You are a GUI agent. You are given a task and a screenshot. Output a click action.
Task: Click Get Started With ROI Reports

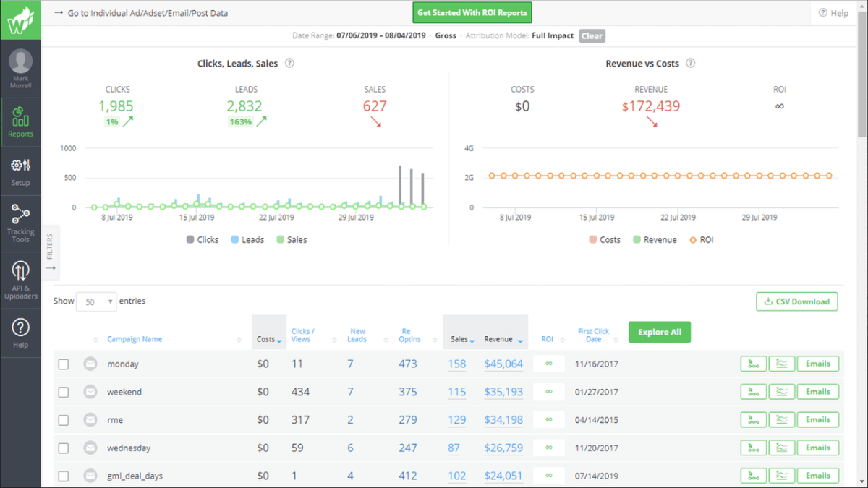[473, 13]
